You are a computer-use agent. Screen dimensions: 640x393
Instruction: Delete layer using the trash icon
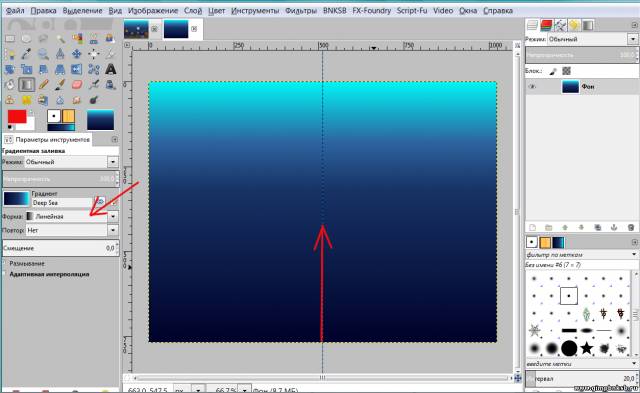point(631,227)
